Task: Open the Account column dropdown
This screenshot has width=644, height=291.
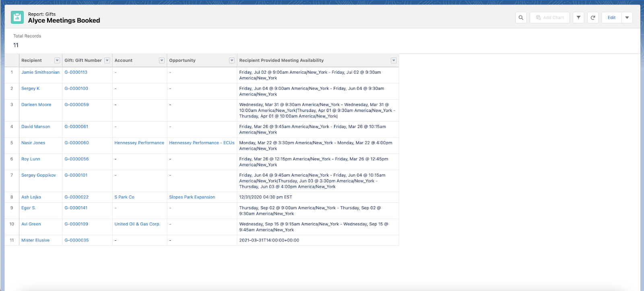Action: click(162, 60)
